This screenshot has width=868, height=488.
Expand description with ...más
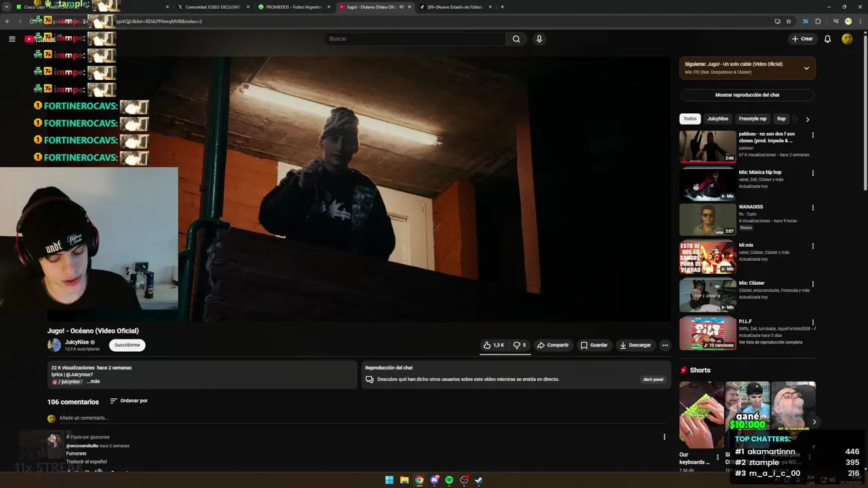point(93,382)
